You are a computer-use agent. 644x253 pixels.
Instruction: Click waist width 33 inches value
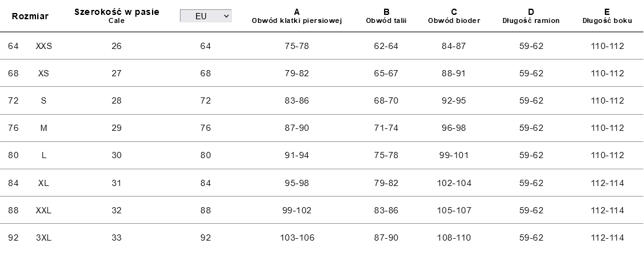point(117,237)
